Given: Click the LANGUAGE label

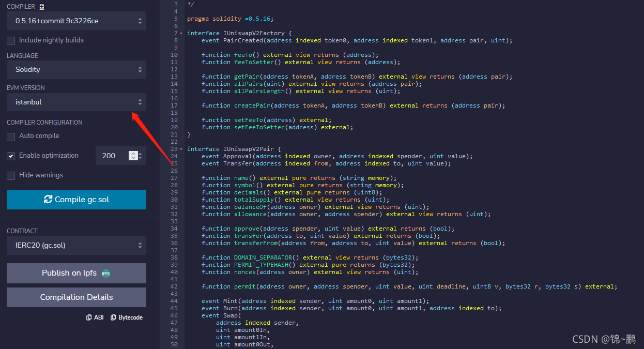Looking at the screenshot, I should 22,56.
